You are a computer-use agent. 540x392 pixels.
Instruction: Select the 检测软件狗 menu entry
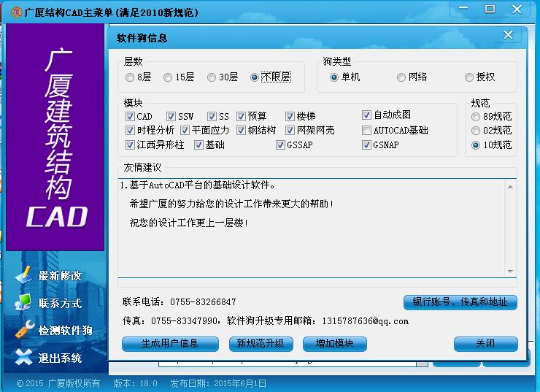pyautogui.click(x=65, y=331)
